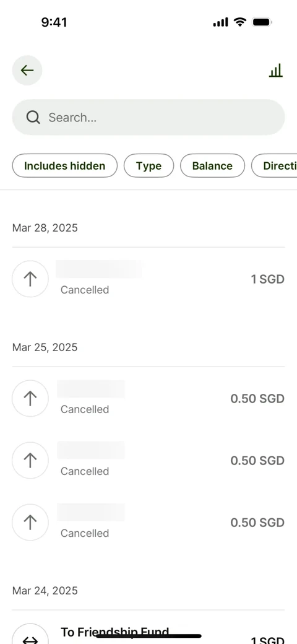Screen dimensions: 297x644
Task: Tap the up-arrow icon beside 1 SGD
Action: pos(30,279)
